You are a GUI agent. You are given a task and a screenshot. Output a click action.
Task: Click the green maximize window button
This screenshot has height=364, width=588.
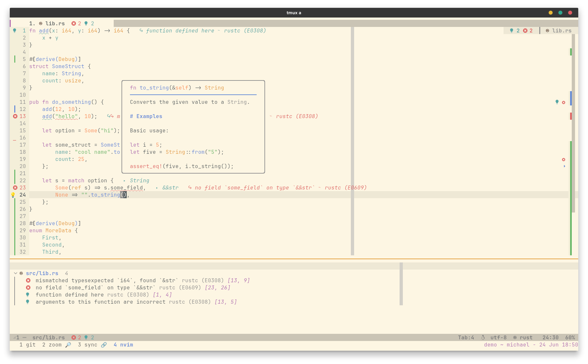pos(560,13)
